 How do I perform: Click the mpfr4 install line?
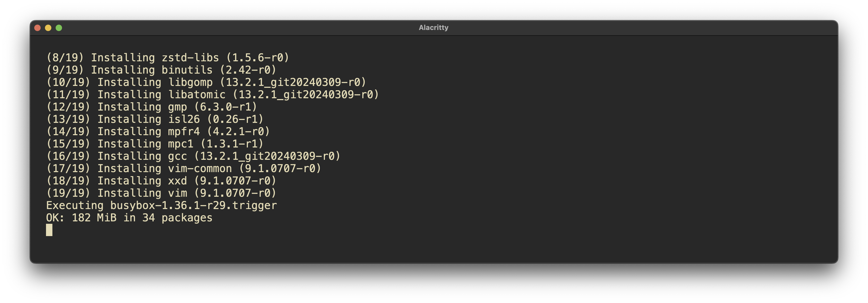(158, 132)
